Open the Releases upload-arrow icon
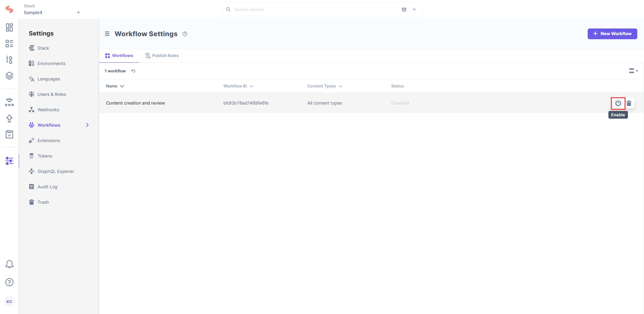 pos(9,118)
